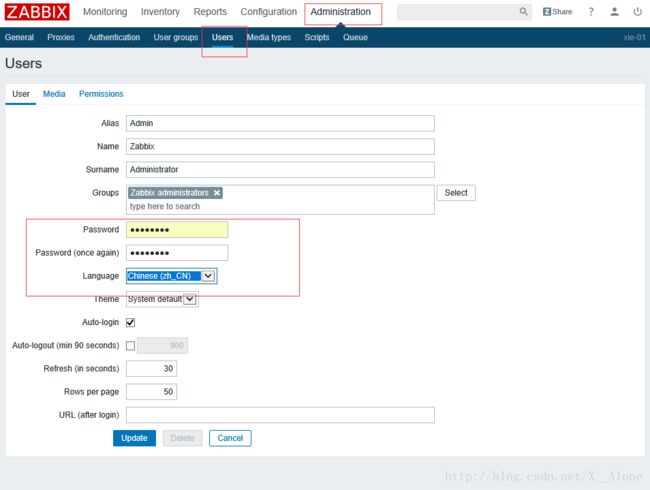Enable the Auto-logout checkbox
Image resolution: width=650 pixels, height=490 pixels.
pos(131,346)
